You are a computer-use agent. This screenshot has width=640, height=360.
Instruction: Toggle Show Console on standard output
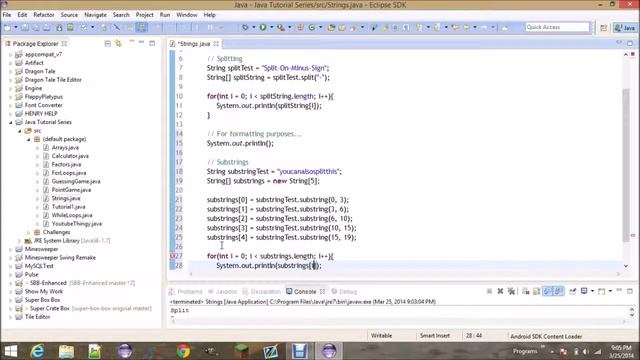pos(547,291)
